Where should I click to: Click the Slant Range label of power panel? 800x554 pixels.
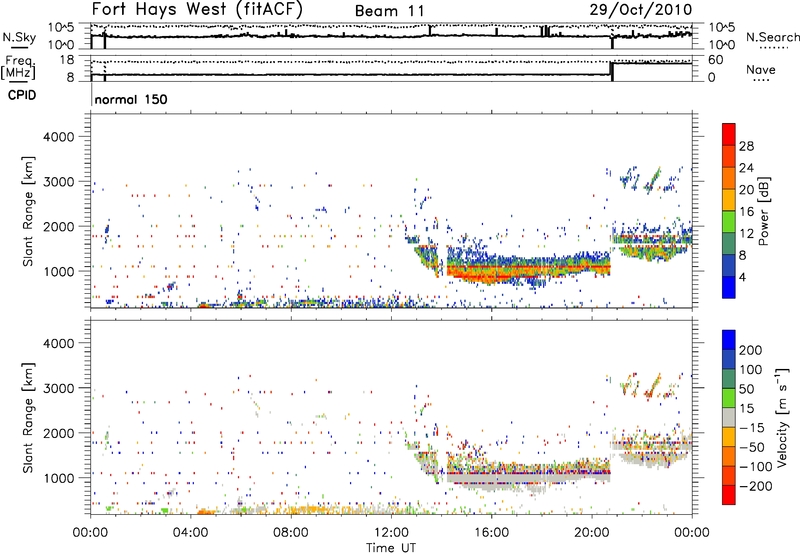click(28, 211)
